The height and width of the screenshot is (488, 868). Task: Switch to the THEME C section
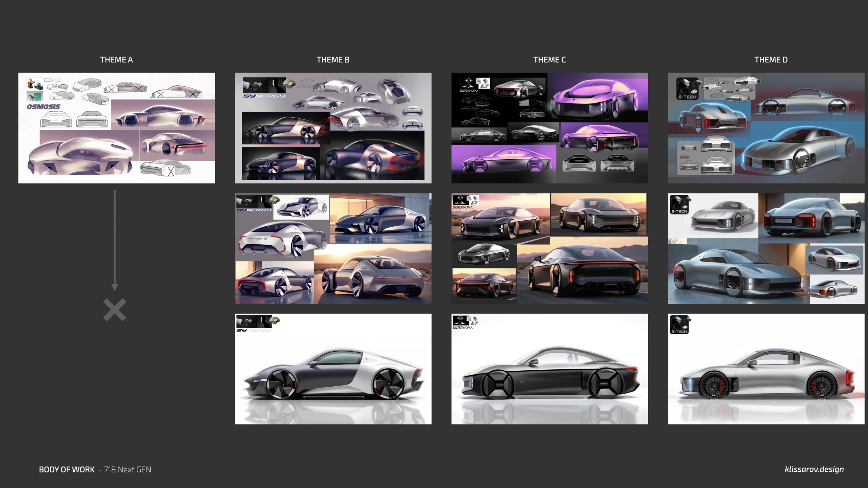click(x=549, y=59)
